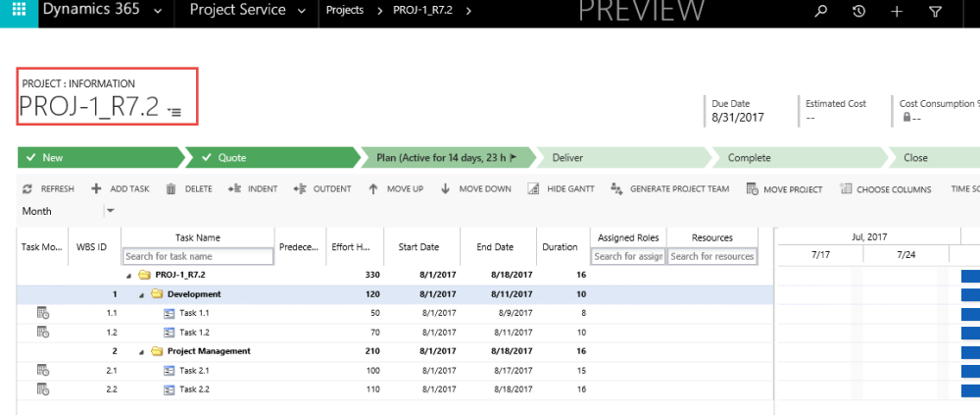Click the Start Date column header
The width and height of the screenshot is (980, 415).
(x=418, y=246)
